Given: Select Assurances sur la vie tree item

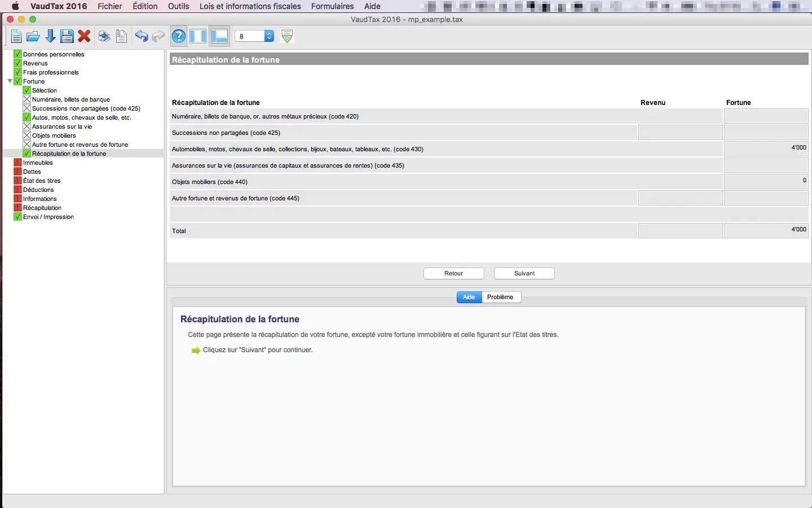Looking at the screenshot, I should [x=62, y=126].
